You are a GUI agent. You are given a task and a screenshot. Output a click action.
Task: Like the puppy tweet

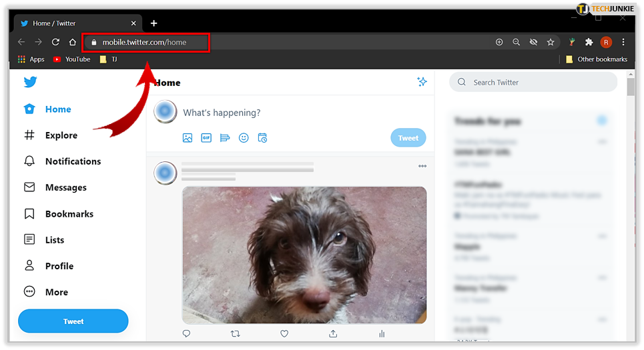[x=284, y=333]
